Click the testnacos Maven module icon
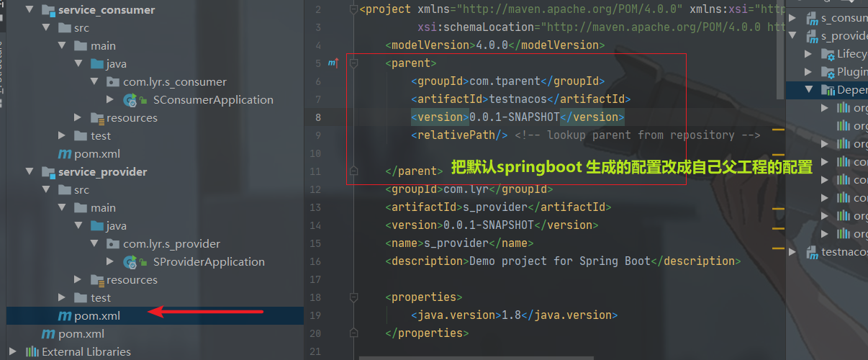 pyautogui.click(x=811, y=251)
